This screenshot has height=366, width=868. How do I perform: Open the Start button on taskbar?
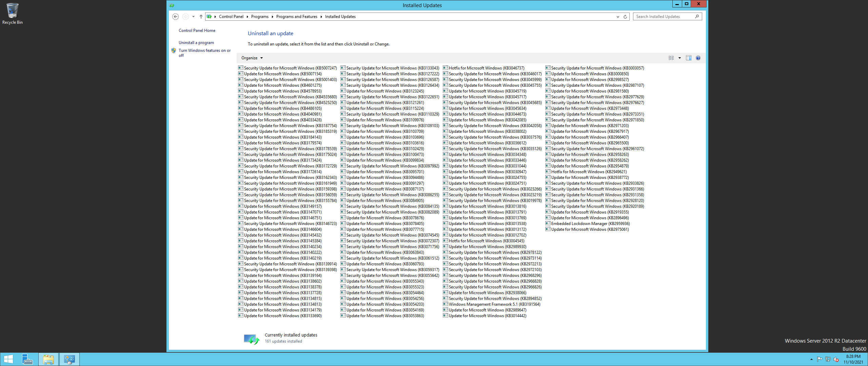[x=8, y=359]
